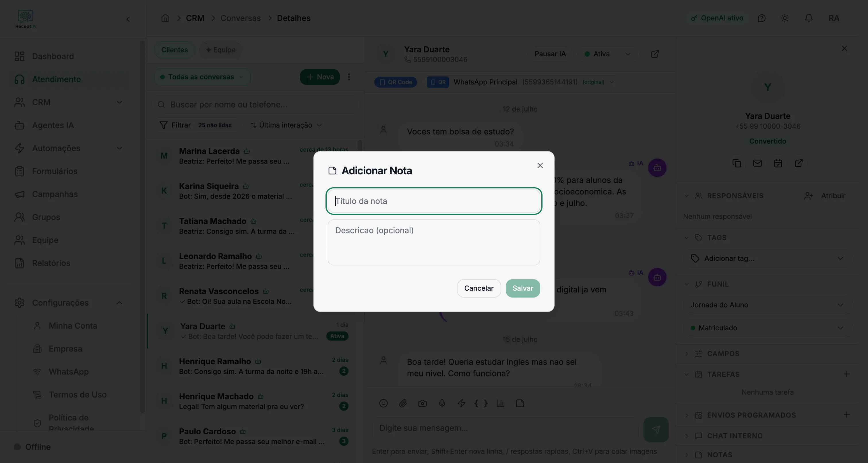Open Agentes IA in sidebar
Viewport: 868px width, 463px height.
click(x=69, y=125)
